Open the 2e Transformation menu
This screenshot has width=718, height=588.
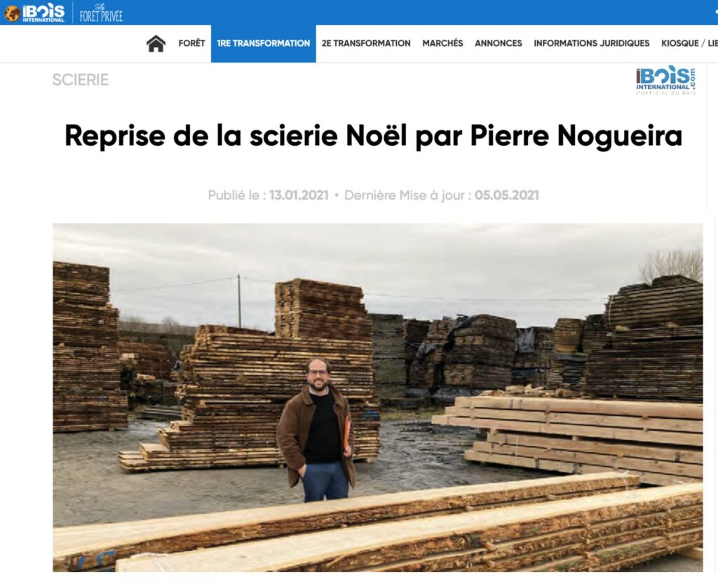[x=366, y=43]
